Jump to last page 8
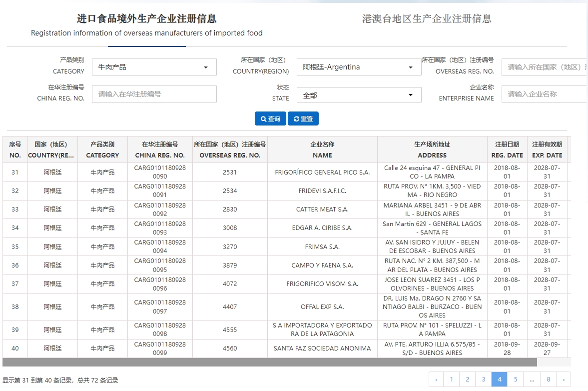The image size is (588, 391). (548, 379)
